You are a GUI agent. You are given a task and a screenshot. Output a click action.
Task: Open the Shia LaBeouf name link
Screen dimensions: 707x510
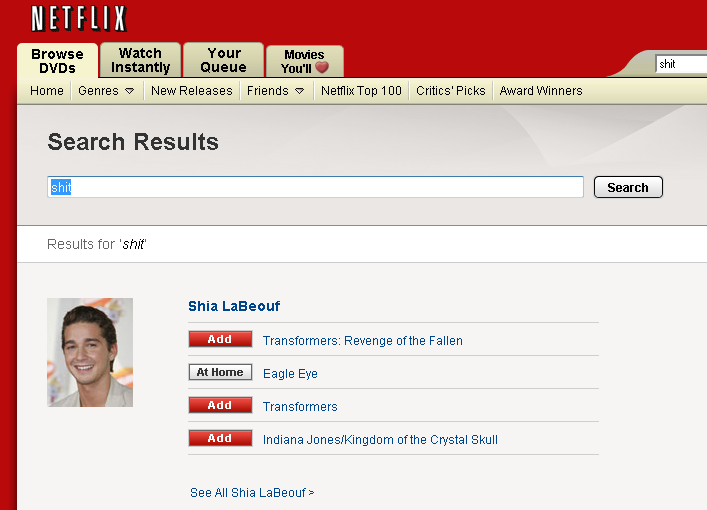(x=234, y=306)
